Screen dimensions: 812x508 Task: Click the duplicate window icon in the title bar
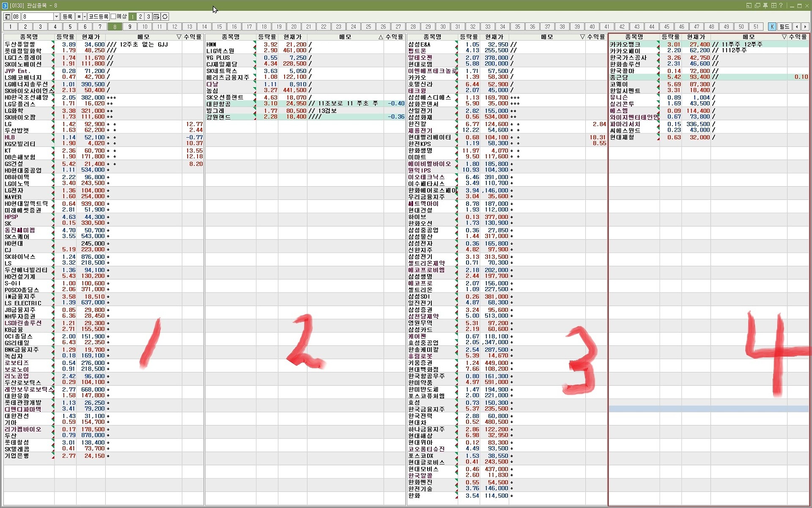click(757, 6)
